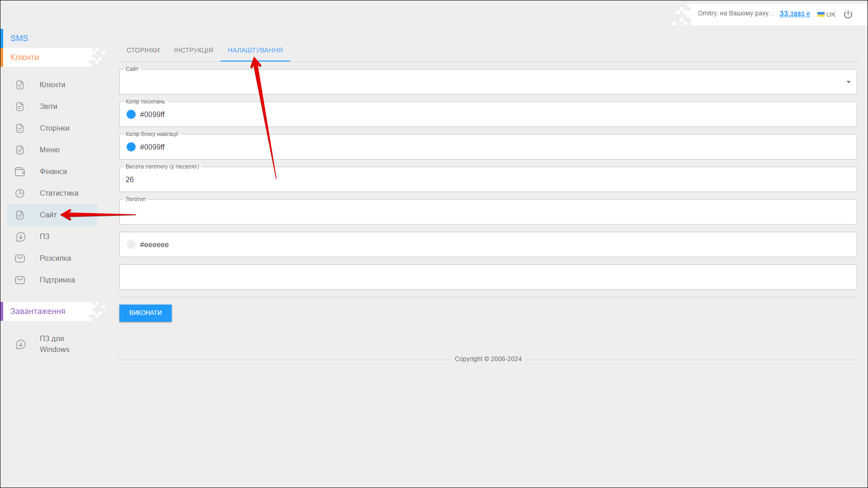Click the power logout icon
This screenshot has width=868, height=488.
[x=848, y=14]
